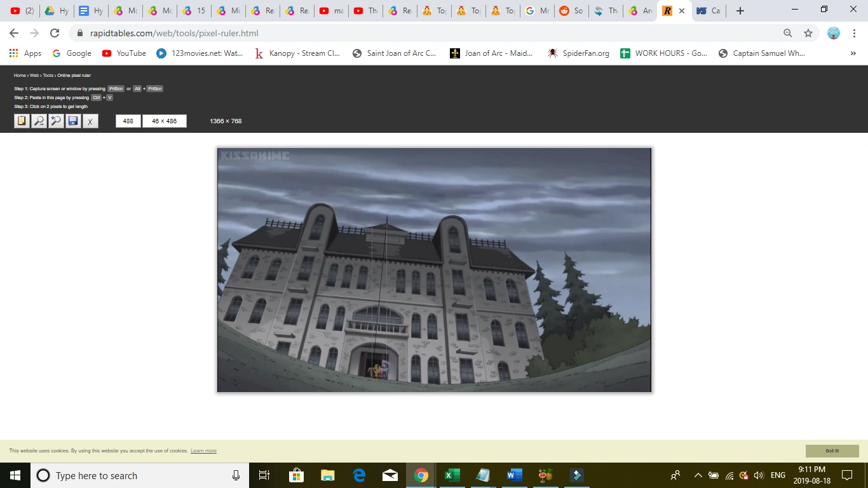Open the Web breadcrumb link
868x488 pixels.
(34, 76)
